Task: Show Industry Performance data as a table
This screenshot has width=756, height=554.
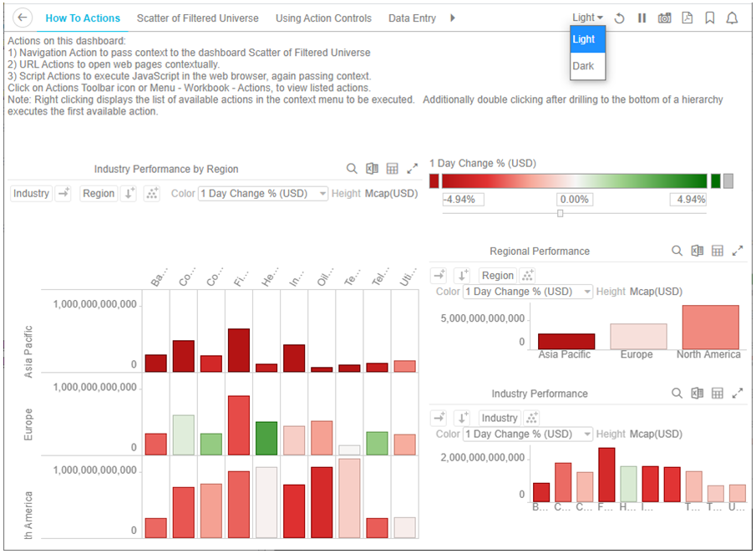Action: [717, 393]
